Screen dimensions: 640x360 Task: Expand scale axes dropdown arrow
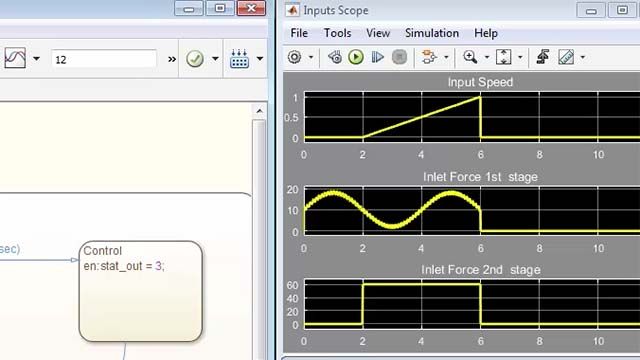(x=520, y=57)
